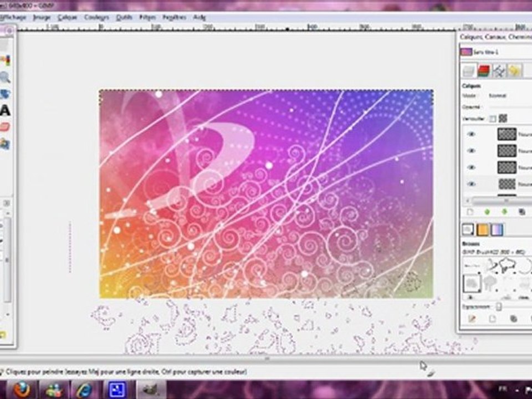Switch to the Brushes tab icon
This screenshot has height=399, width=532.
(x=468, y=229)
